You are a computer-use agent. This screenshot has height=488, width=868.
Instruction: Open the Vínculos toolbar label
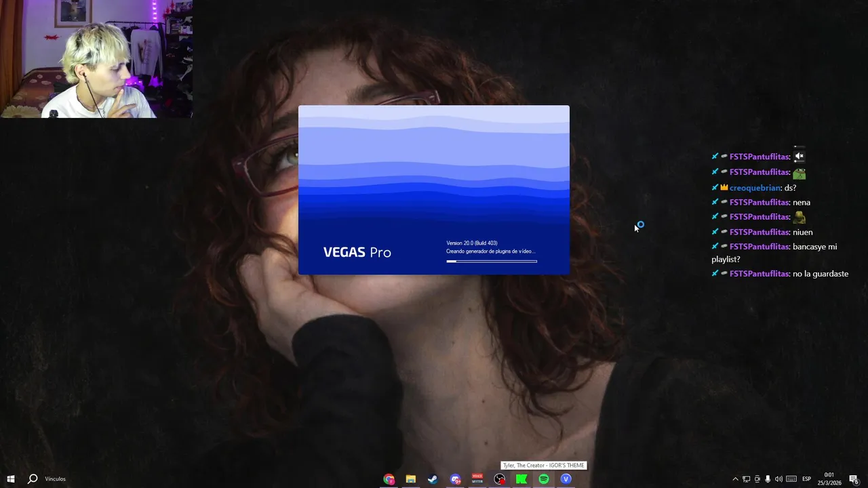click(55, 479)
